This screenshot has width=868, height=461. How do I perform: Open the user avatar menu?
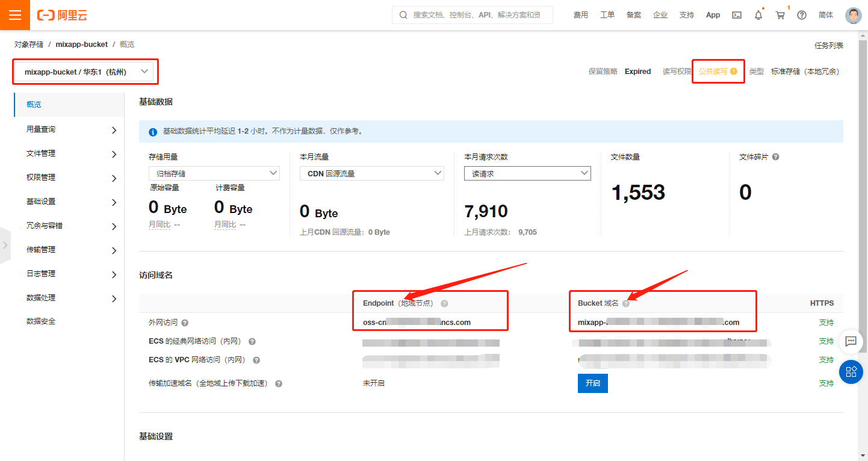[x=854, y=15]
